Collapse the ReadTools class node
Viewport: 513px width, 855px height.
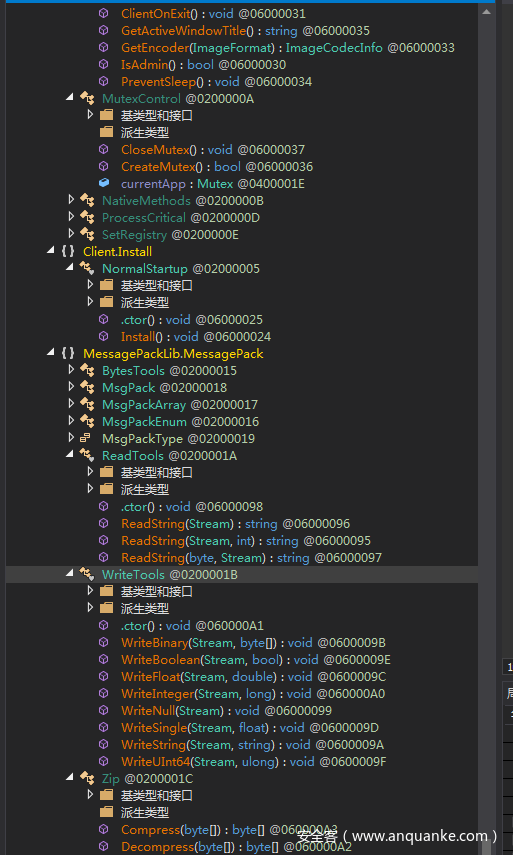point(70,455)
